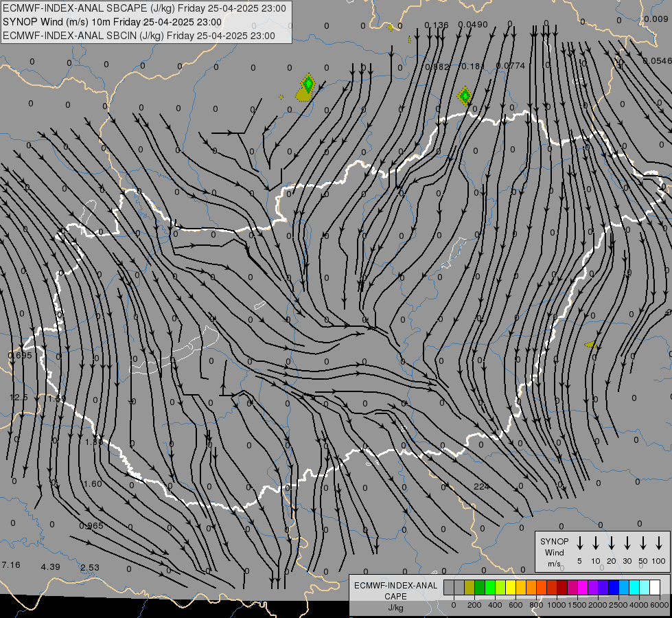Click the wind arrow above the 10 label
672x618 pixels.
(595, 543)
